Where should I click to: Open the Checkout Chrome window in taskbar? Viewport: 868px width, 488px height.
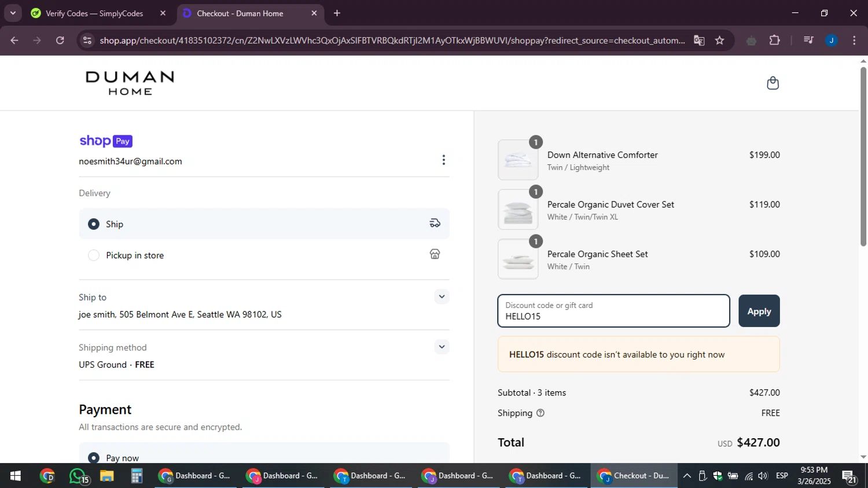click(634, 476)
